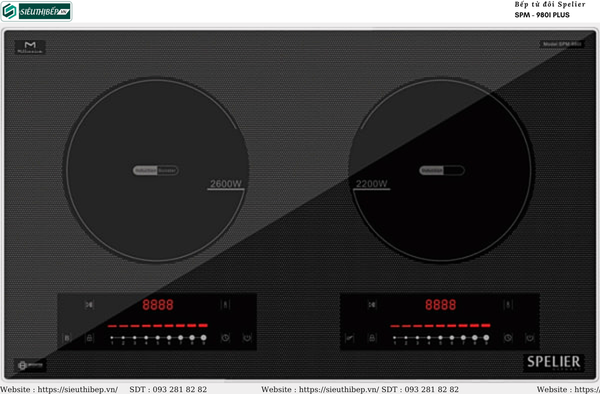This screenshot has height=394, width=600.
Task: Tap the left zone power icon
Action: pyautogui.click(x=247, y=338)
